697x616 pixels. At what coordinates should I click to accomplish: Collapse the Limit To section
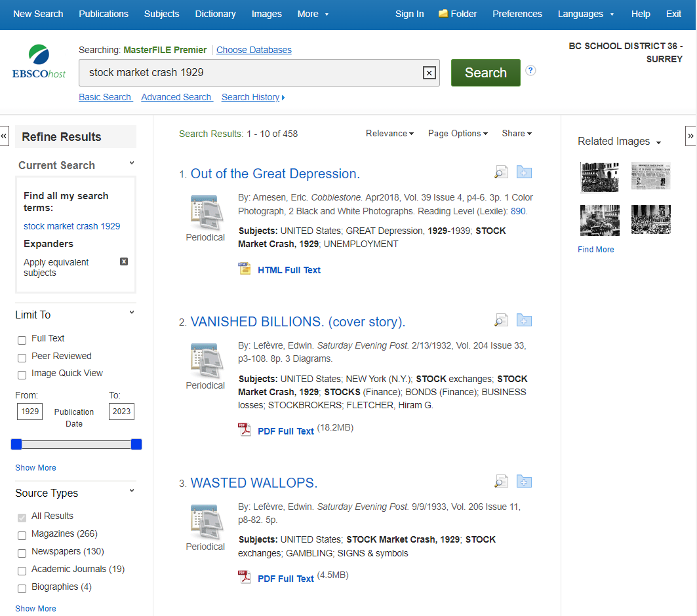click(x=132, y=312)
